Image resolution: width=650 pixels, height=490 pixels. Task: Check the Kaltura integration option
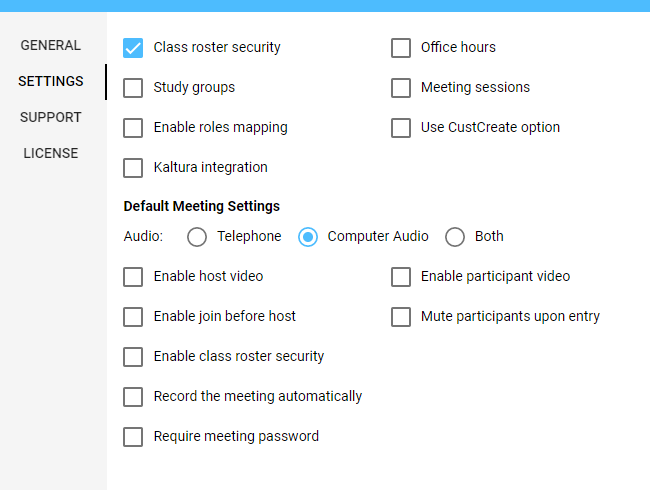click(x=133, y=167)
